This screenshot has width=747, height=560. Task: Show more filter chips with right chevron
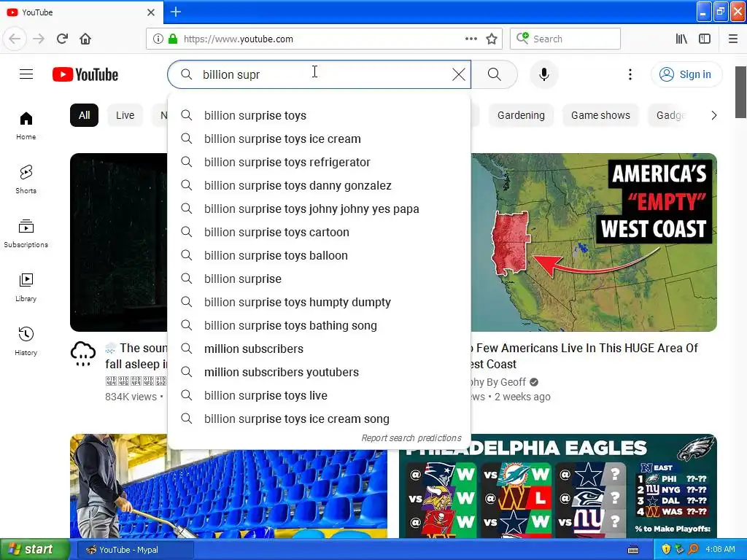click(713, 115)
